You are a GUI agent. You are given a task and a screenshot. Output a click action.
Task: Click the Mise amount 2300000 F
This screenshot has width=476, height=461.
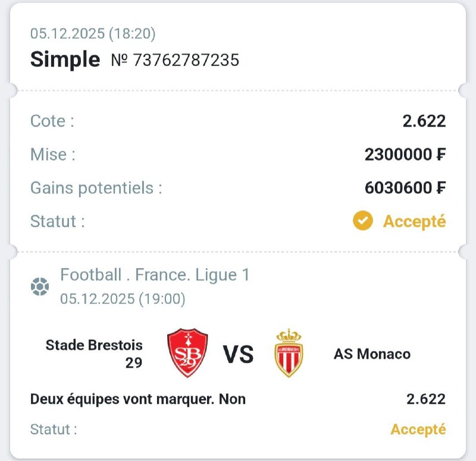tap(405, 155)
